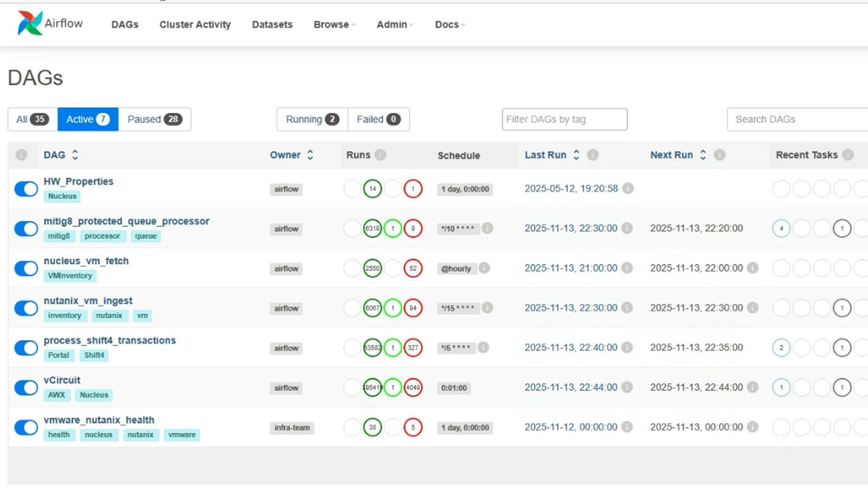This screenshot has width=868, height=488.
Task: Filter by Running 2 button
Action: coord(312,119)
